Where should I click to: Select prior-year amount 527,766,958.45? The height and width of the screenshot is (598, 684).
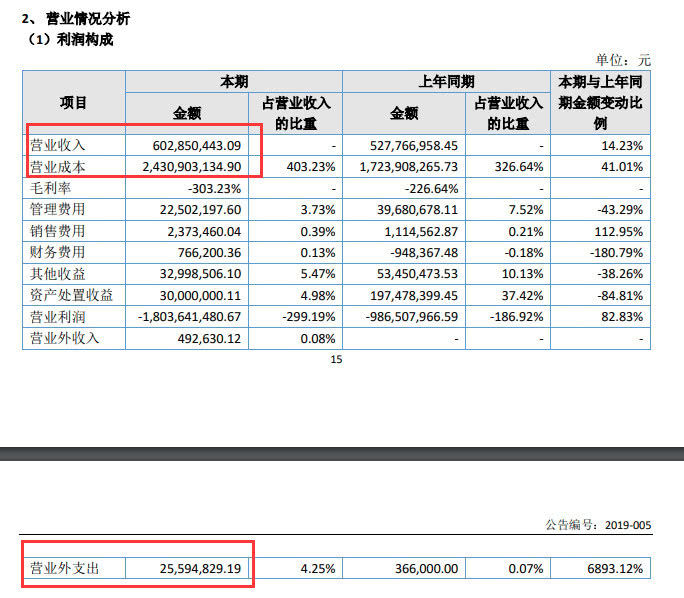pos(414,146)
